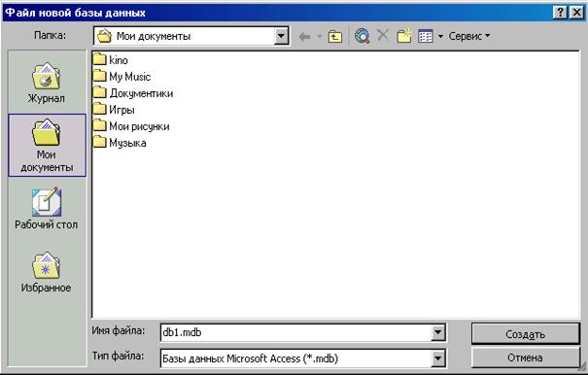Viewport: 588px width, 375px height.
Task: Expand the Имя файла dropdown arrow
Action: tap(437, 332)
